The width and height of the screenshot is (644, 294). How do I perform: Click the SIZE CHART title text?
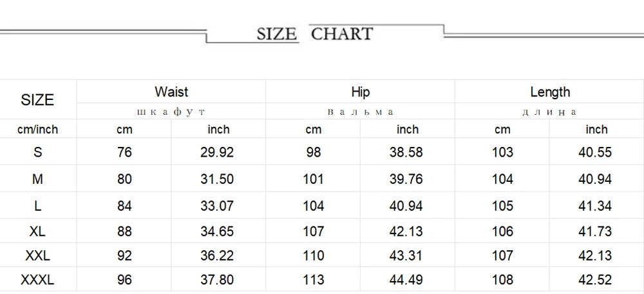pyautogui.click(x=315, y=34)
